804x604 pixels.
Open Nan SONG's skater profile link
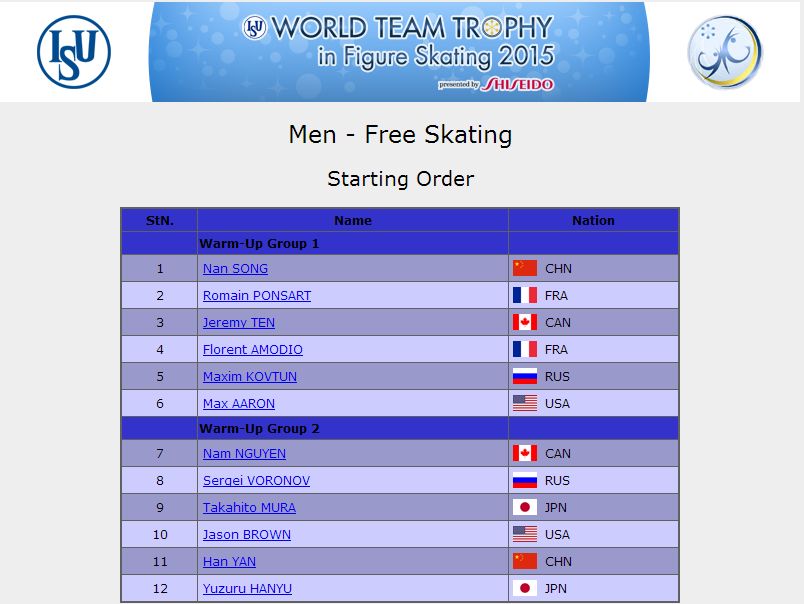coord(235,269)
